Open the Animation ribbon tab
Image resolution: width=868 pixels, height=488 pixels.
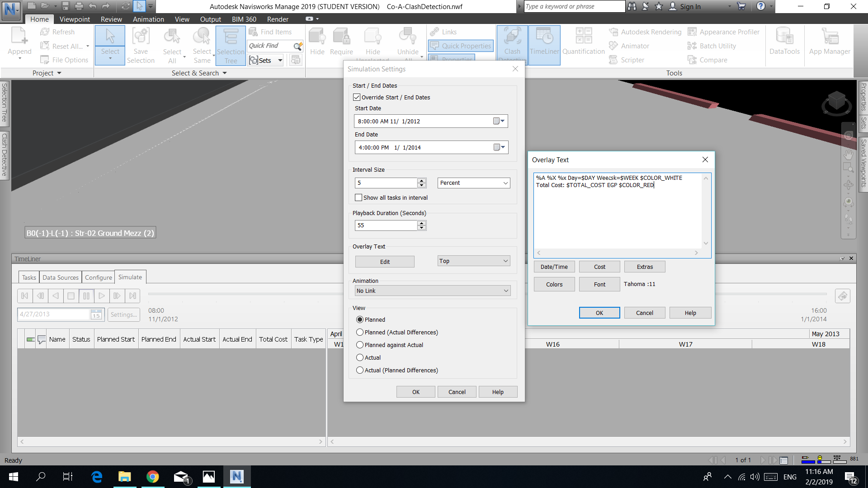coord(148,19)
